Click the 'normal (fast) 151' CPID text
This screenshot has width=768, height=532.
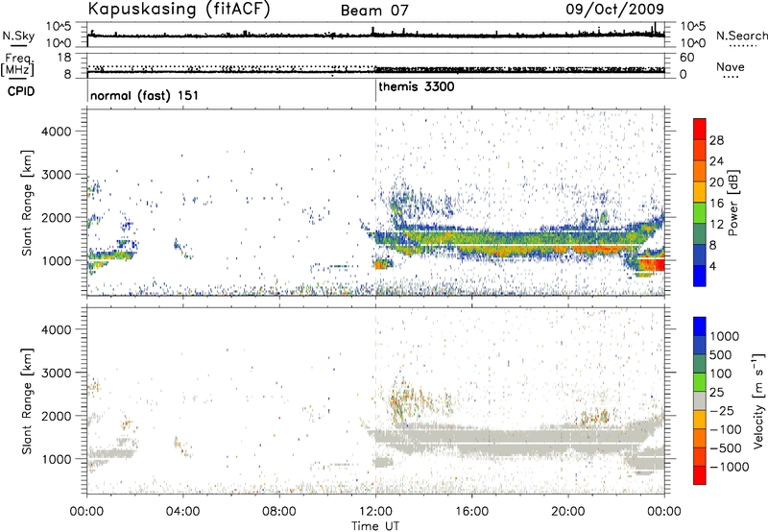(145, 95)
